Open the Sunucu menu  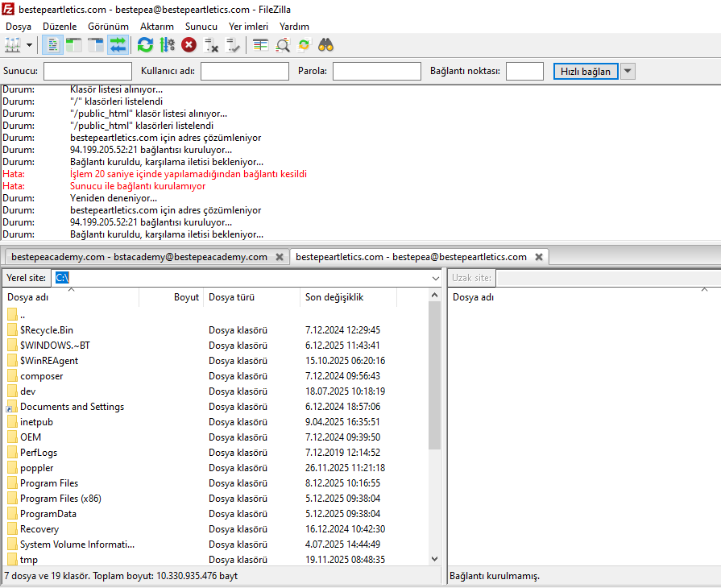201,27
